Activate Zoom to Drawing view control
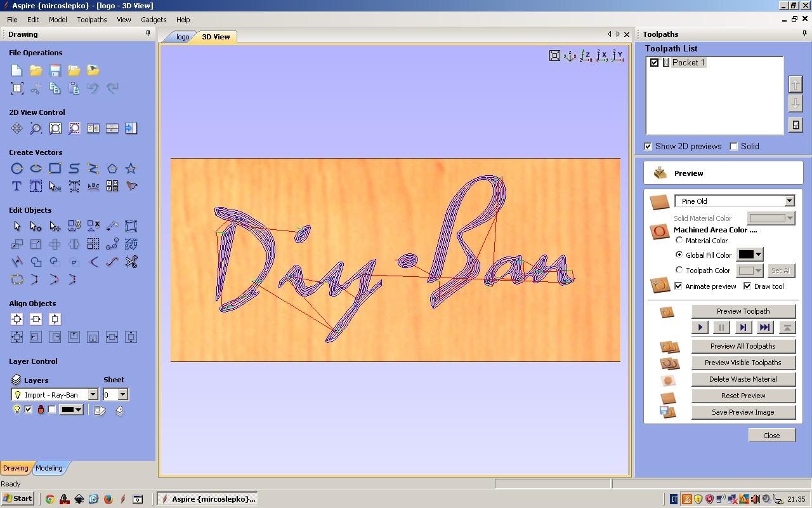Image resolution: width=812 pixels, height=508 pixels. (55, 128)
